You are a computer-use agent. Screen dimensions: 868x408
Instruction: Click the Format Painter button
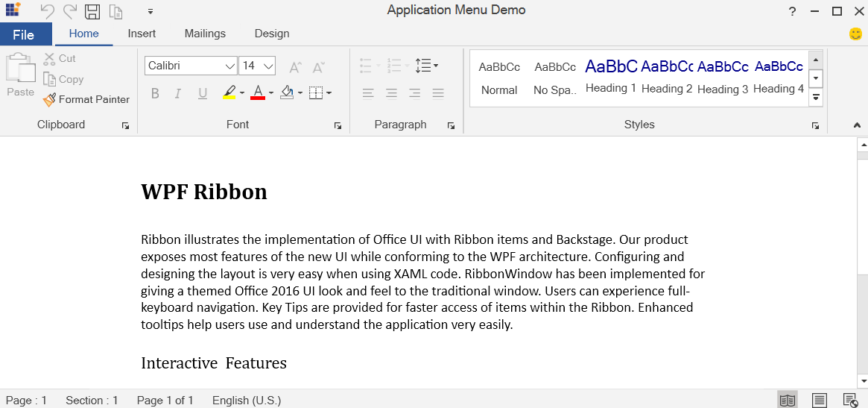coord(86,100)
